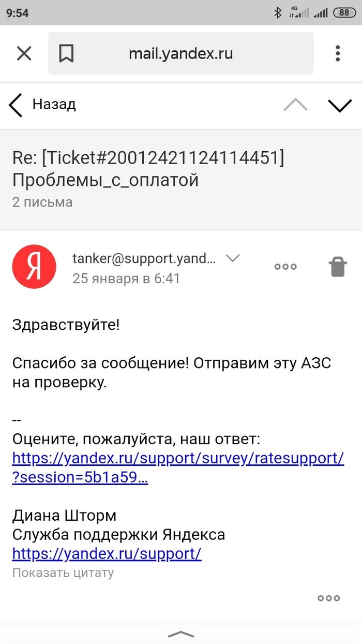Tap the email subject Проблемы_с_оплатой
Viewport: 362px width, 644px height.
pos(105,180)
